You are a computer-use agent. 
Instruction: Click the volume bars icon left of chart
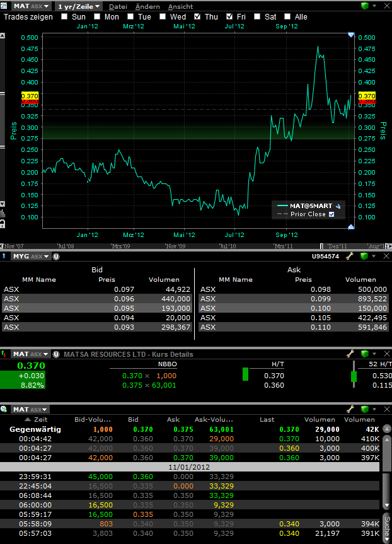3,213
